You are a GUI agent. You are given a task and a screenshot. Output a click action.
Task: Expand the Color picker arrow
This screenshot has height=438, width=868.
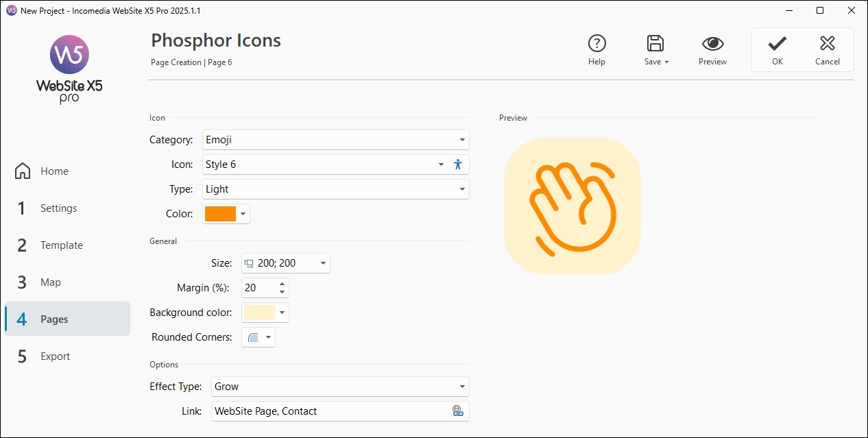(243, 214)
